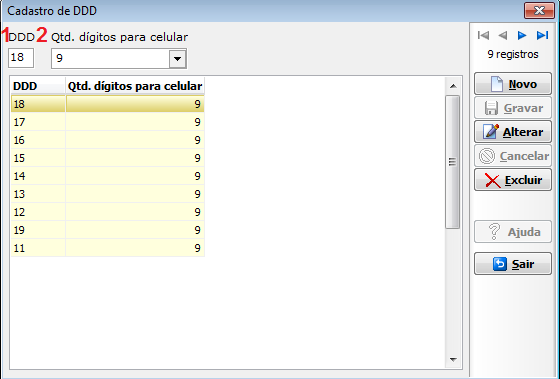Jump to the last record
The image size is (560, 379).
point(542,35)
